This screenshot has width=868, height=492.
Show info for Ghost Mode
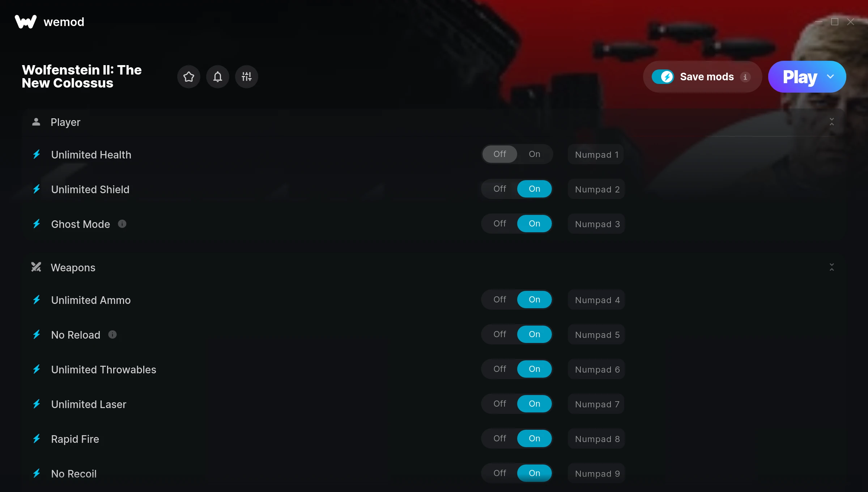coord(122,224)
